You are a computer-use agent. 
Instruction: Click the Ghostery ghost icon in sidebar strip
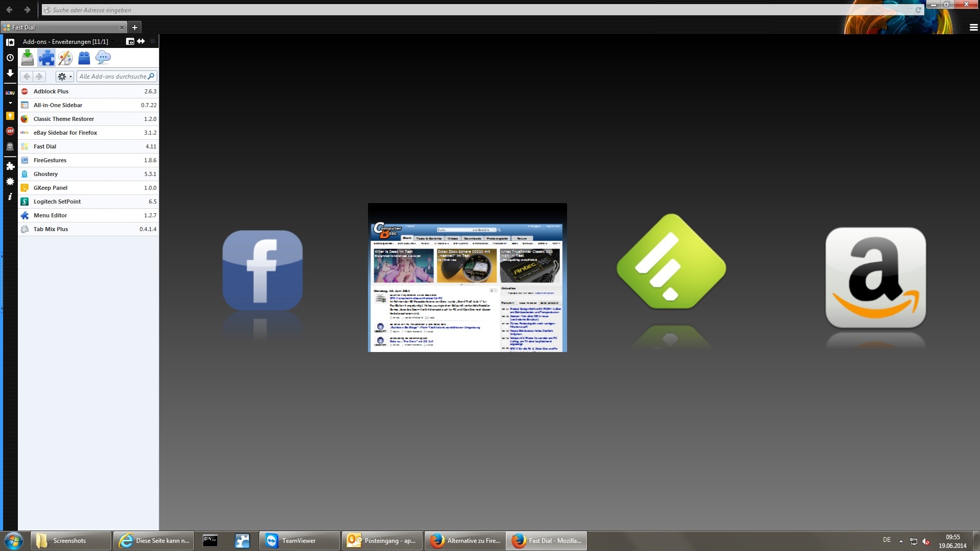[10, 147]
